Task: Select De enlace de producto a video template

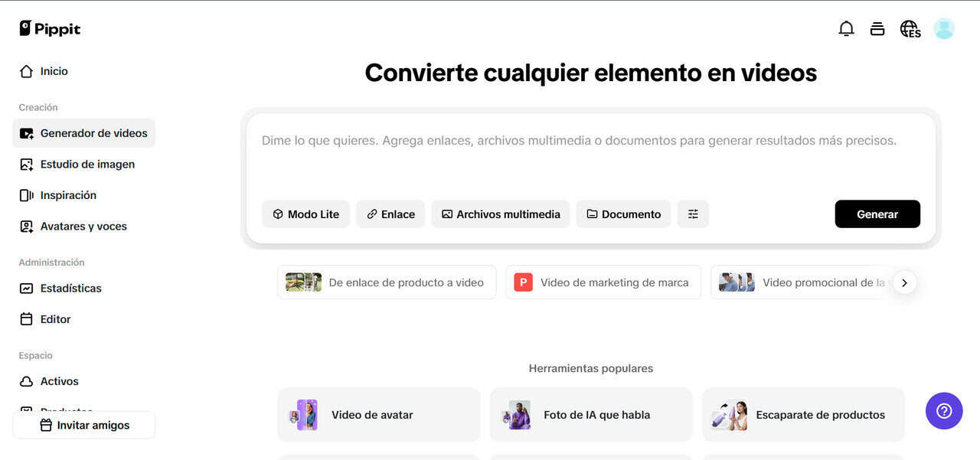Action: 387,282
